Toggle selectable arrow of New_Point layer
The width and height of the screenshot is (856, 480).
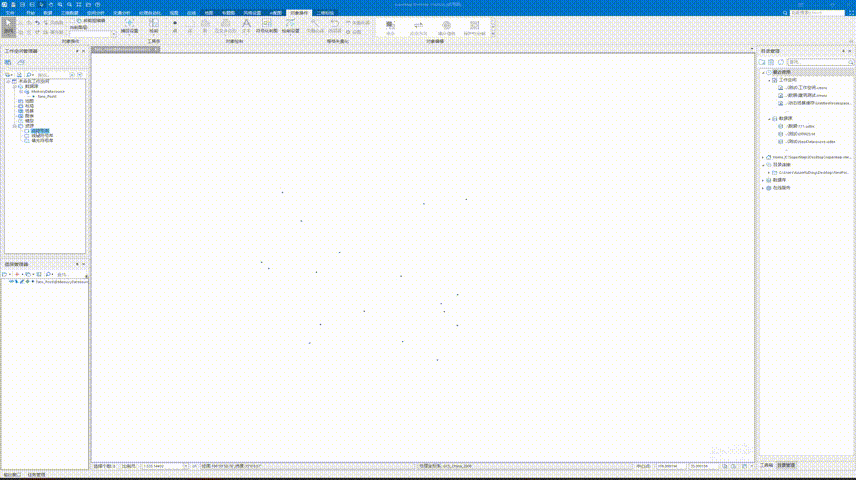(16, 282)
